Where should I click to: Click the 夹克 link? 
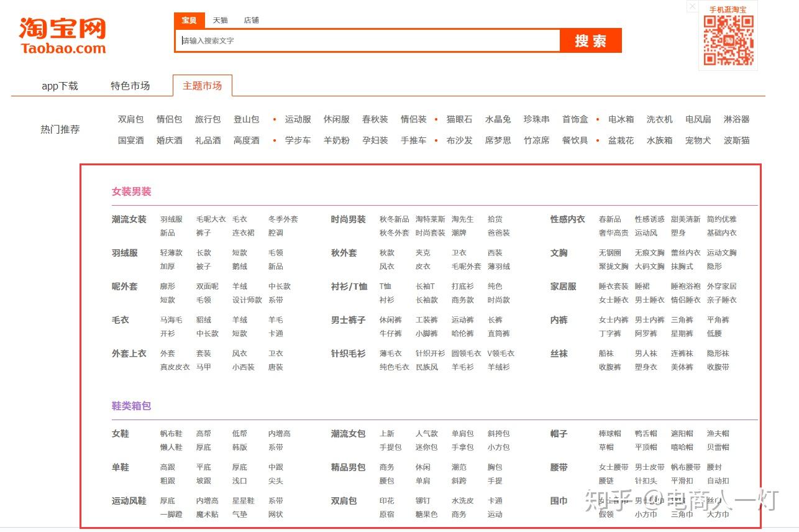pyautogui.click(x=423, y=253)
